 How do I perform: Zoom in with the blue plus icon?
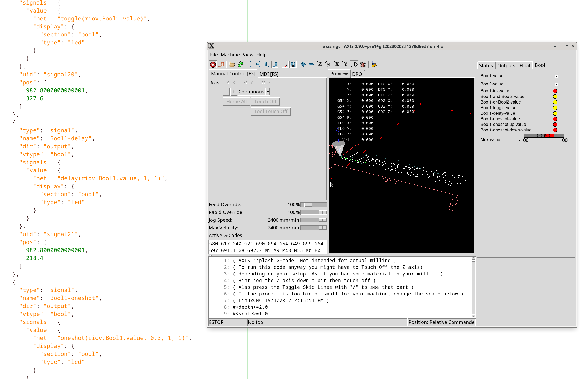(303, 64)
